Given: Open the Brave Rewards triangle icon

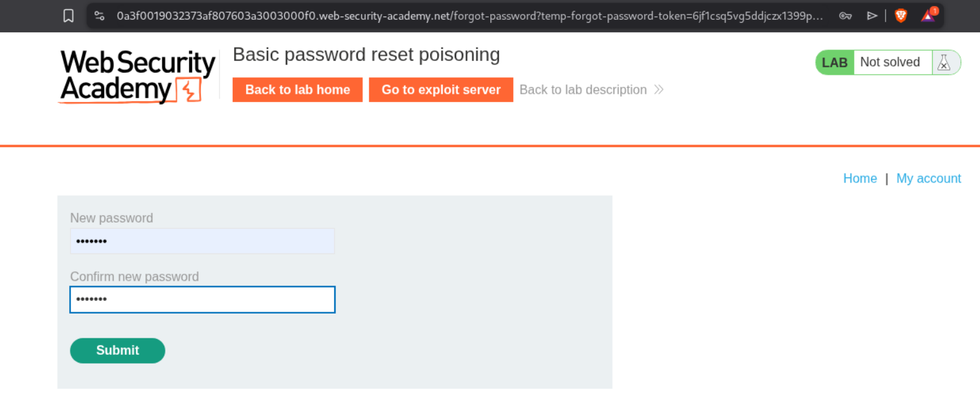Looking at the screenshot, I should point(928,16).
